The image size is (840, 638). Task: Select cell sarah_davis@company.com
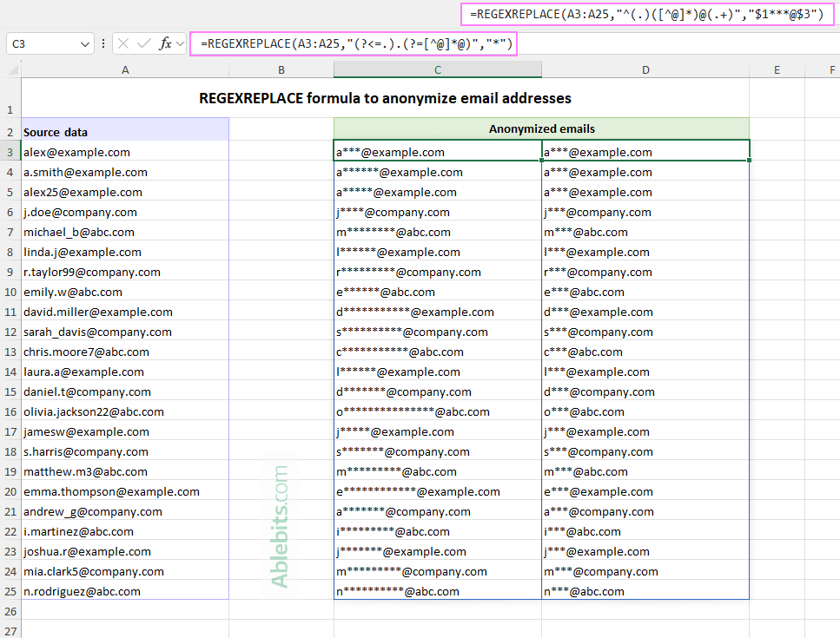[x=125, y=332]
